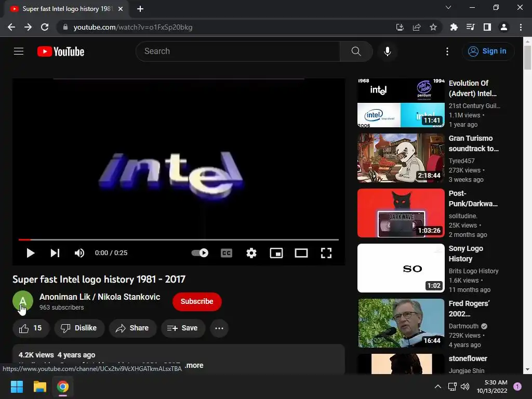Viewport: 532px width, 399px height.
Task: Toggle closed captions CC button
Action: point(227,253)
